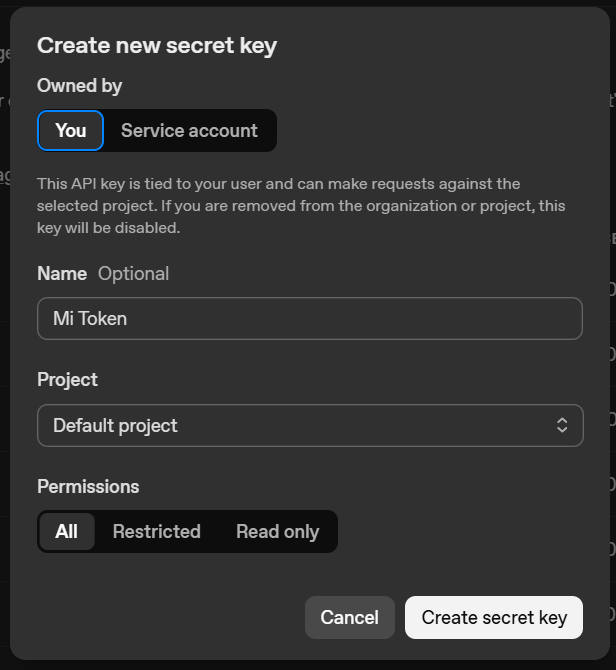Open the Default project dropdown
The height and width of the screenshot is (670, 616).
pyautogui.click(x=310, y=425)
